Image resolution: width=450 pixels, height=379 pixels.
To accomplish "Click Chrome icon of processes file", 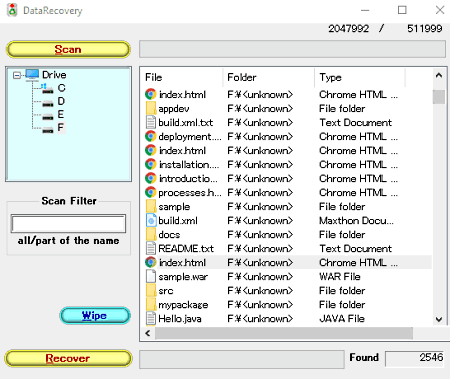I will [x=151, y=192].
